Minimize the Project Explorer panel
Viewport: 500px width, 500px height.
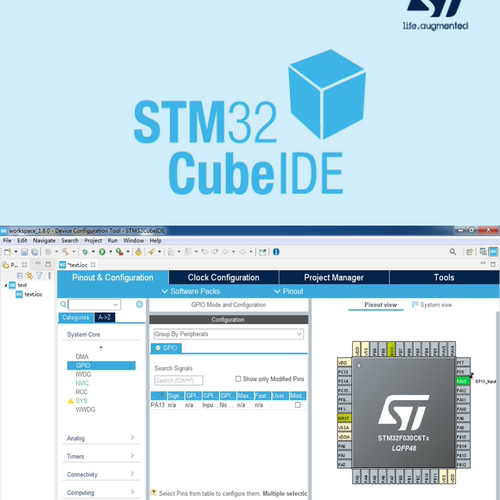38,264
